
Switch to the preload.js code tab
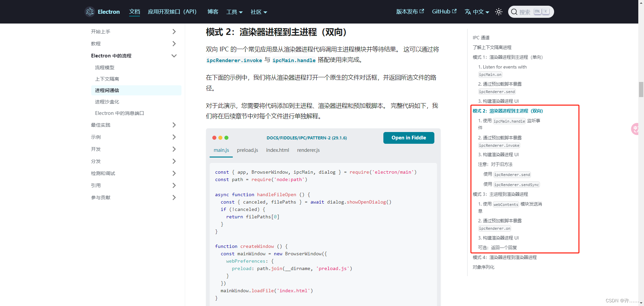248,150
